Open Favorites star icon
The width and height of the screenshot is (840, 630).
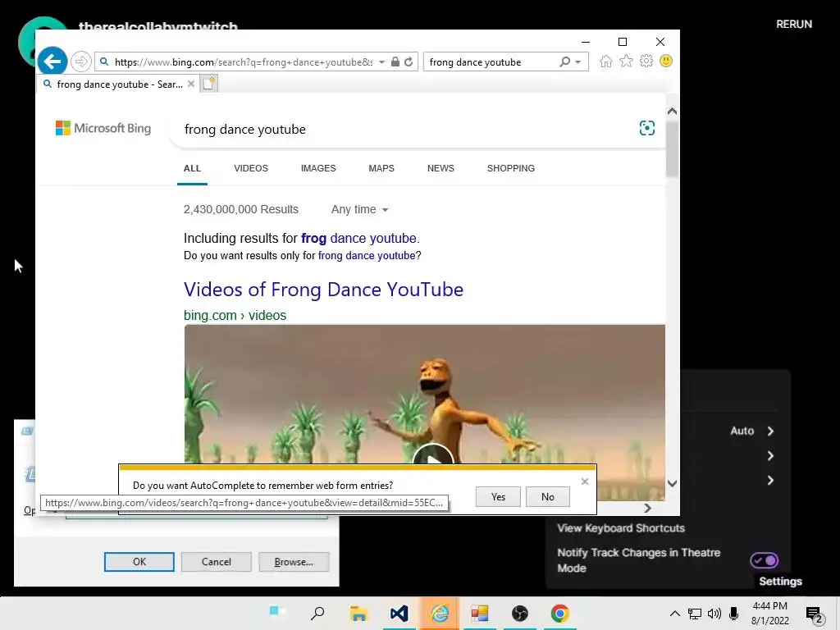(626, 61)
